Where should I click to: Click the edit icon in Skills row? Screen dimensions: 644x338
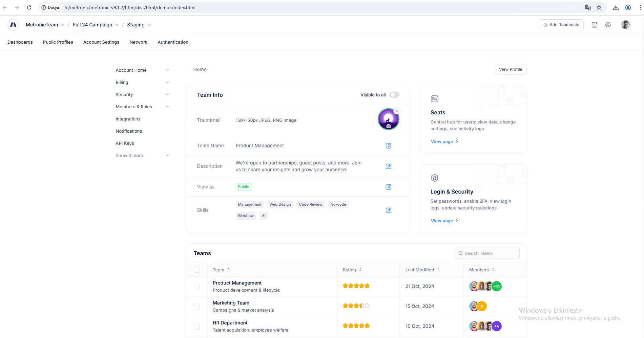(x=389, y=210)
